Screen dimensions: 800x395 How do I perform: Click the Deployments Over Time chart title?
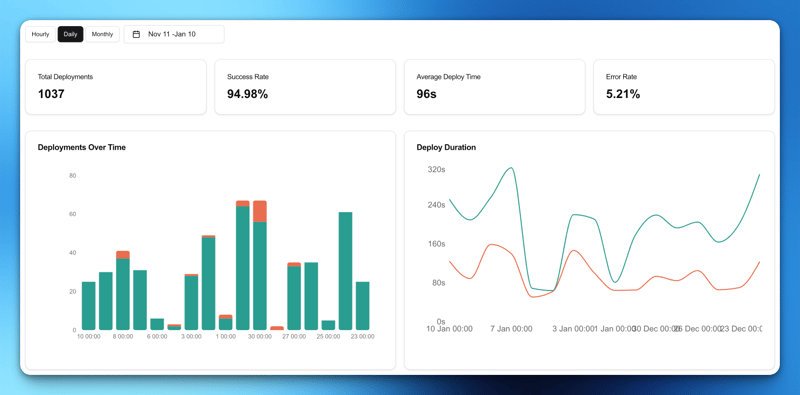click(82, 147)
